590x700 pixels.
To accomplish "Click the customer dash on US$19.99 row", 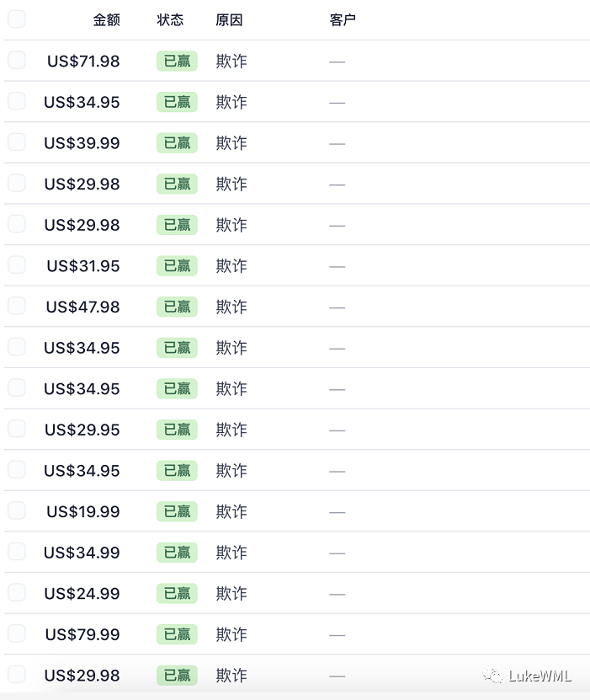I will (338, 512).
